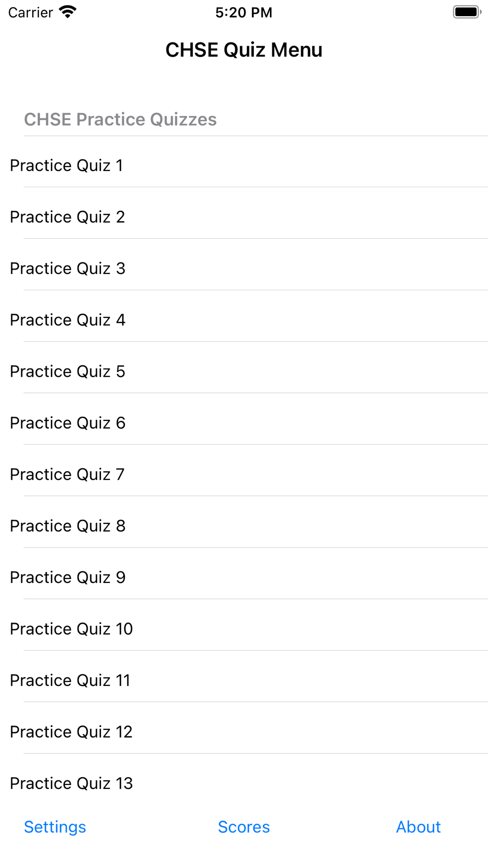Screen dimensions: 488x868
Task: Tap the CHSE Practice Quizzes header
Action: 120,120
